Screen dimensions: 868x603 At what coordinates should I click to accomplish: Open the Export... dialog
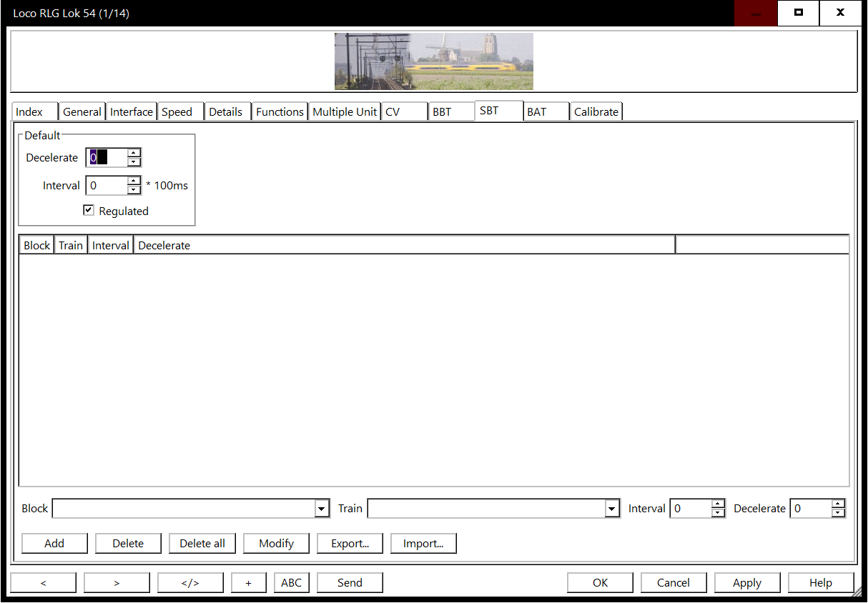350,544
